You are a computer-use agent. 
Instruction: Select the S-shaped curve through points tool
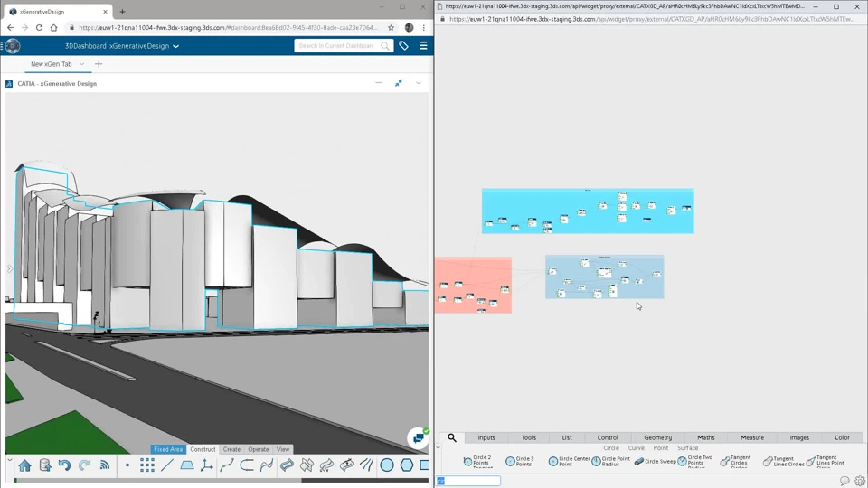(227, 465)
